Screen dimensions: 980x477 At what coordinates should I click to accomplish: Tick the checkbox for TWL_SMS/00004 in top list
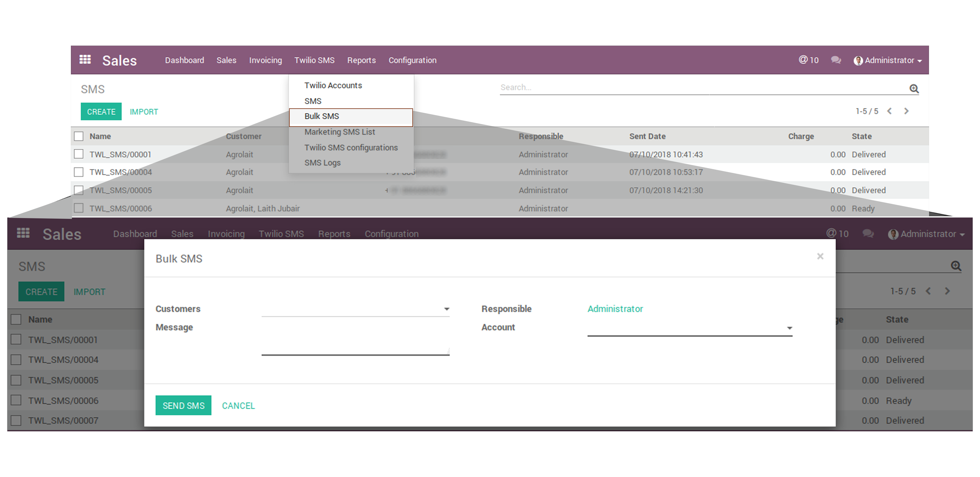[79, 172]
